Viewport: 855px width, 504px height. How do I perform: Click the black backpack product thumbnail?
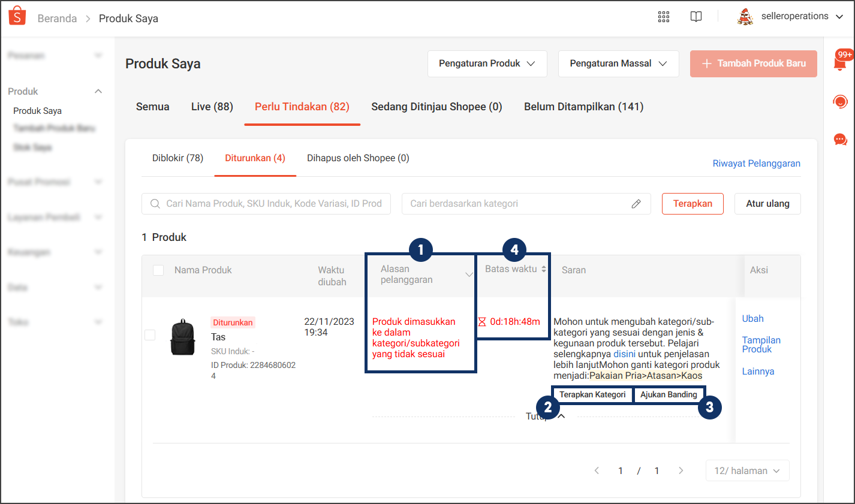pyautogui.click(x=182, y=337)
